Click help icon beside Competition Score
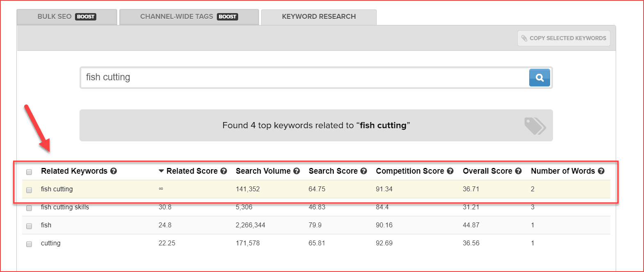The height and width of the screenshot is (272, 644). 450,171
